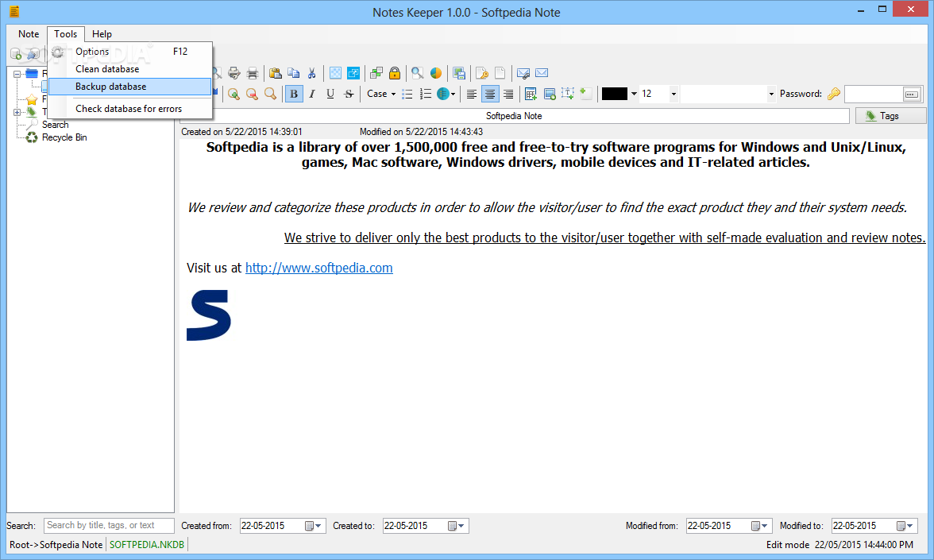Click the black font color swatch
Viewport: 934px width, 560px height.
coord(614,94)
